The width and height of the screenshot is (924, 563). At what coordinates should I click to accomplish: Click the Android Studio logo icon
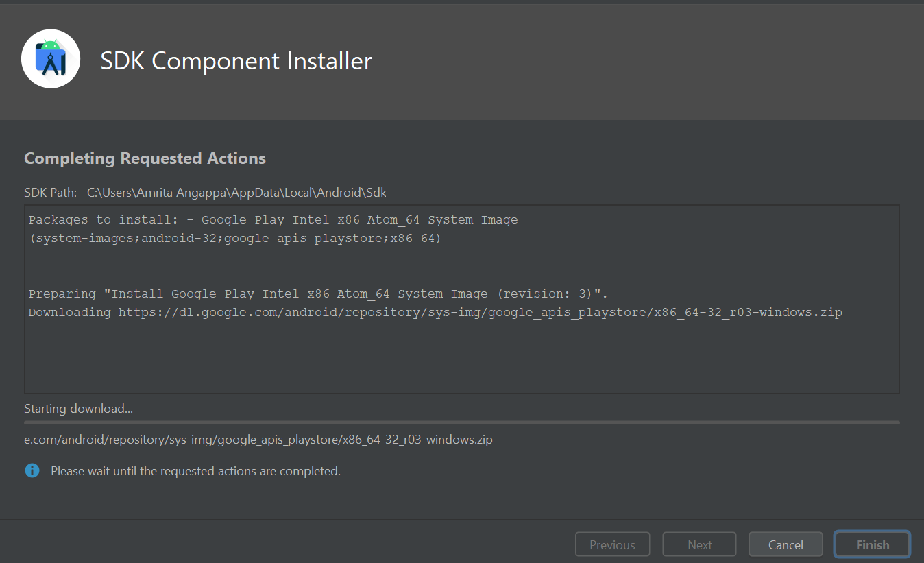(51, 59)
